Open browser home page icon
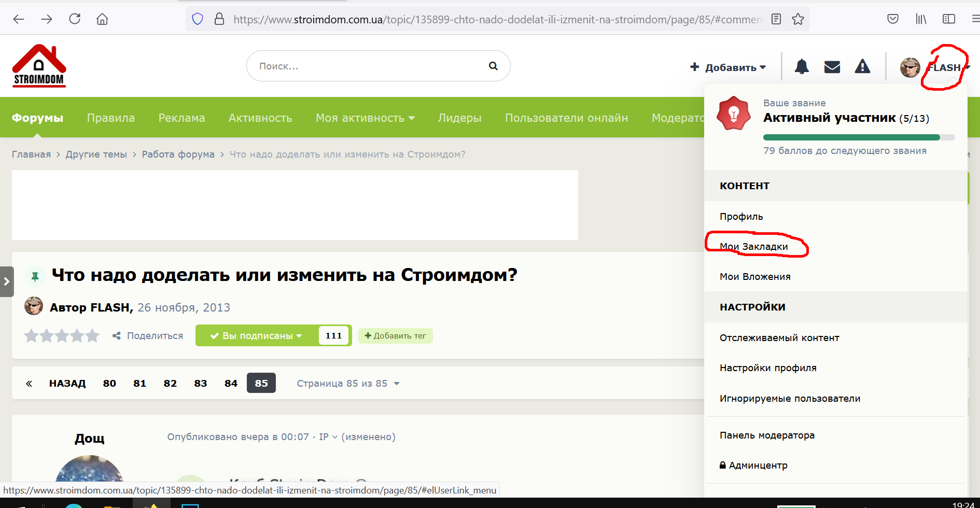 102,19
